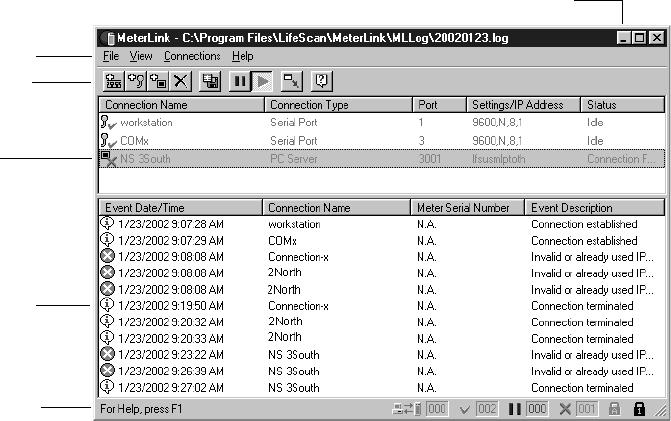Screen dimensions: 671x421
Task: Sort by Event Date/Time column header
Action: (181, 208)
